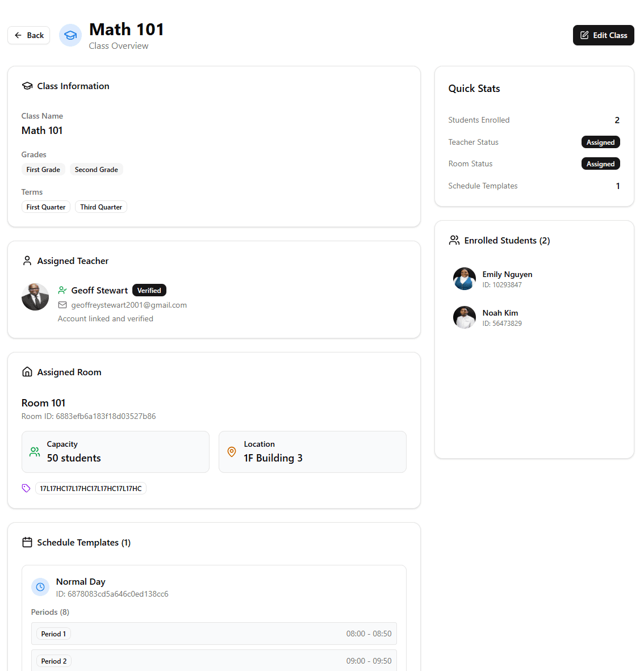Click the Enrolled Students group icon
The width and height of the screenshot is (644, 671).
pos(454,241)
